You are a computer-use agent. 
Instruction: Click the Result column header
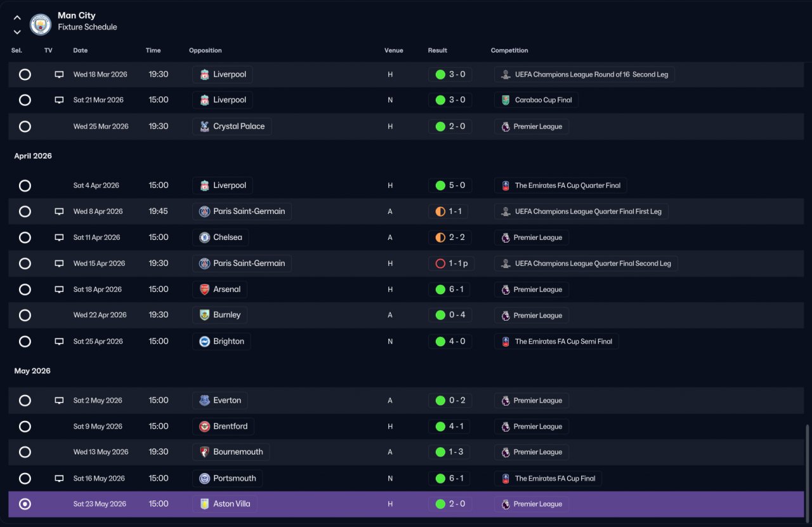(x=438, y=51)
